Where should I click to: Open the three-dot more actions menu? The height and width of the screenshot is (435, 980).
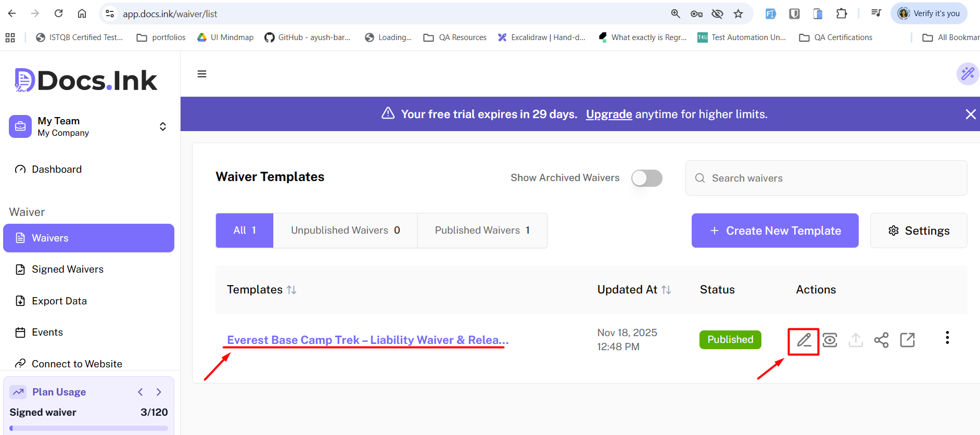click(x=947, y=338)
